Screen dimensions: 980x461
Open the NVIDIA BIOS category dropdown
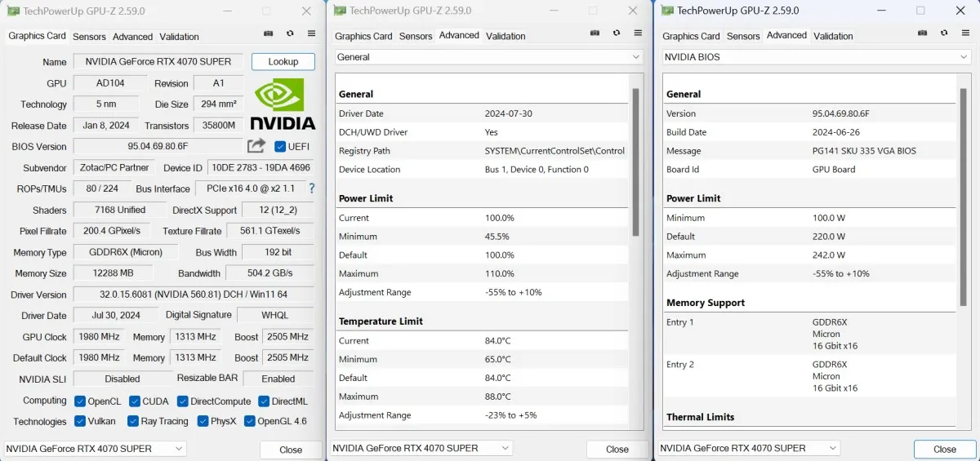pos(816,57)
